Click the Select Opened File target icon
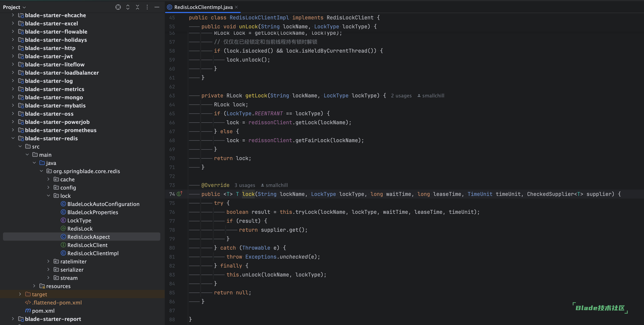The image size is (644, 325). click(x=118, y=7)
